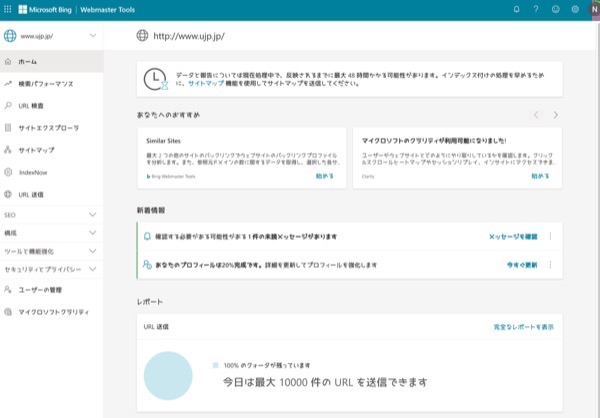The width and height of the screenshot is (600, 418).
Task: Click the user management person icon
Action: (x=8, y=289)
